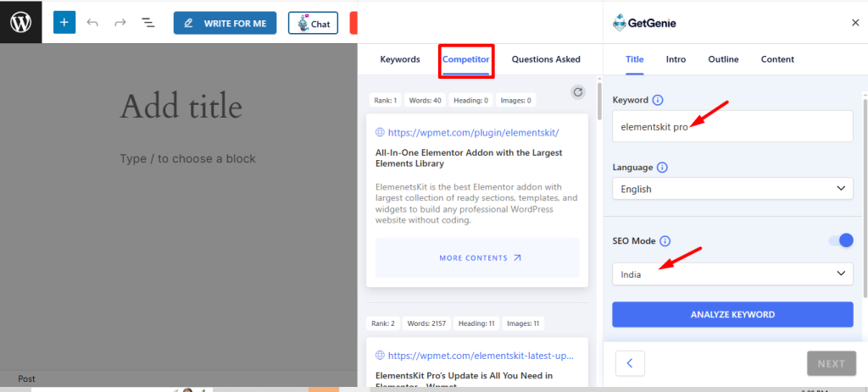Click the info icon next to Language
The height and width of the screenshot is (392, 868).
tap(662, 167)
